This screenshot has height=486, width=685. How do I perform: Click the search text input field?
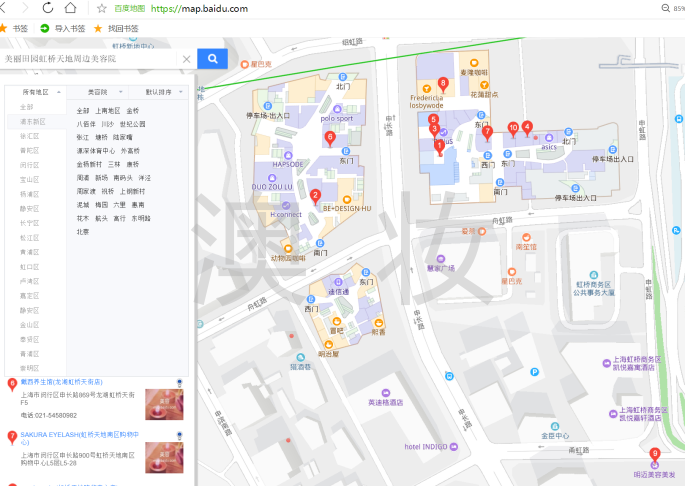pyautogui.click(x=90, y=59)
